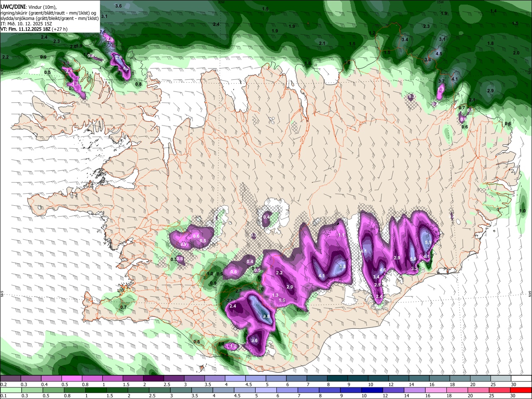
Task: Click the bright pink swatch after 0.5, top legend row
Action: (71, 379)
